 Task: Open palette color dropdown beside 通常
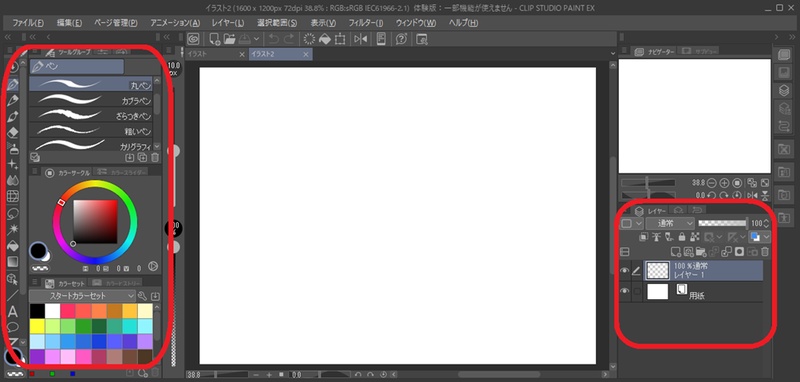tap(631, 223)
